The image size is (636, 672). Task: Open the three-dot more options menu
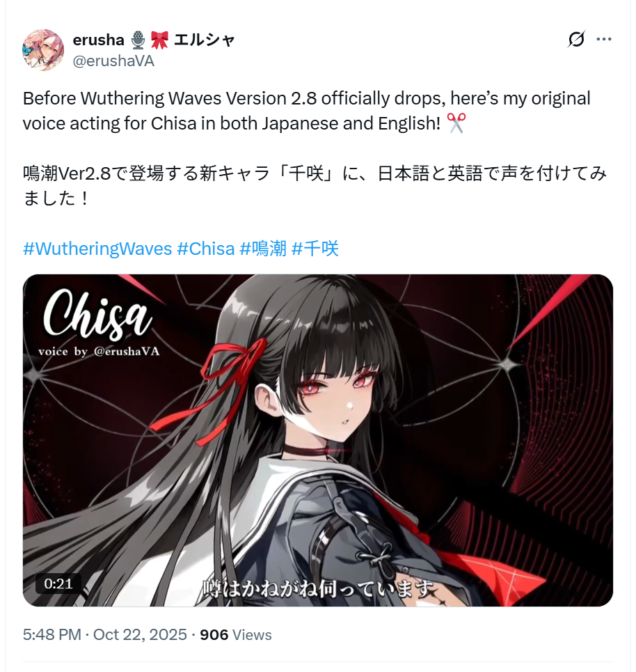(603, 40)
